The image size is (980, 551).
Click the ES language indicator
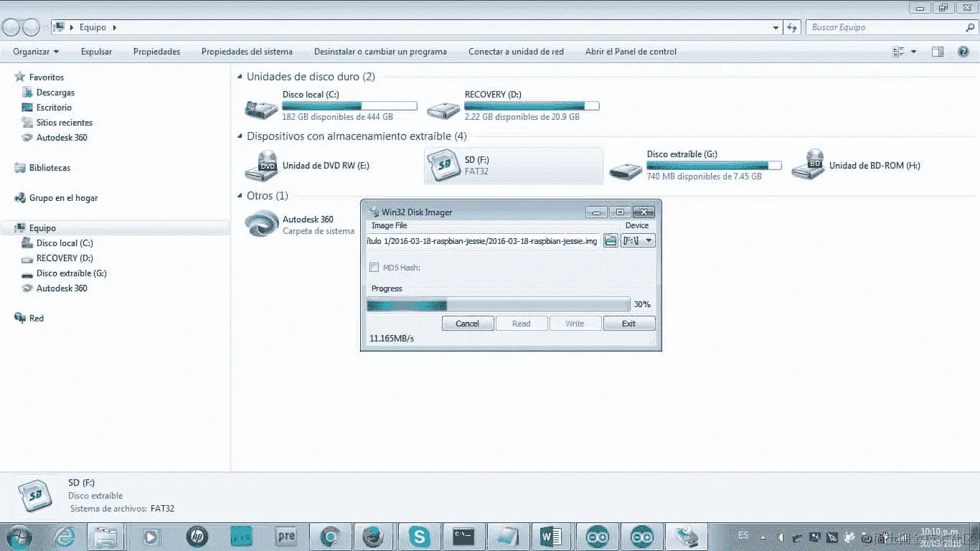(x=743, y=535)
